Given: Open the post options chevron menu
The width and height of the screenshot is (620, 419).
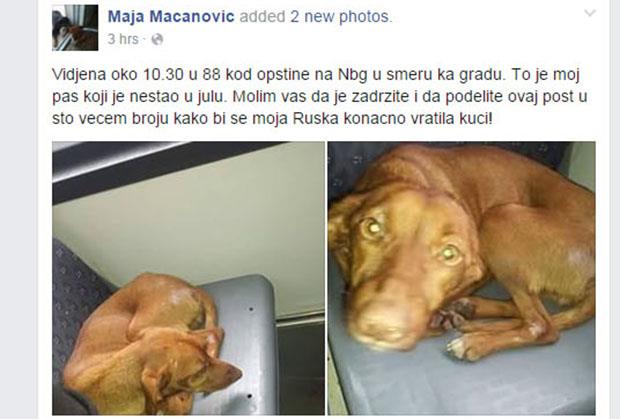Looking at the screenshot, I should (x=590, y=13).
